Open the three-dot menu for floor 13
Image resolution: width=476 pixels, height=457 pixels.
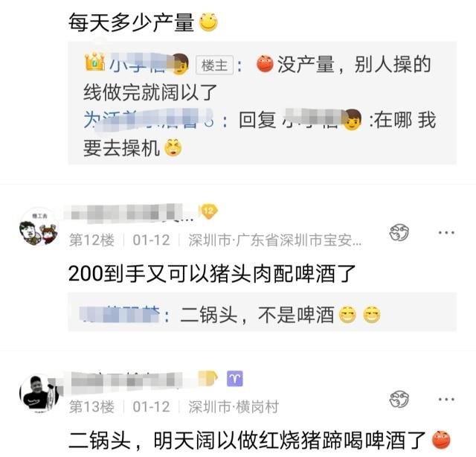[x=446, y=399]
